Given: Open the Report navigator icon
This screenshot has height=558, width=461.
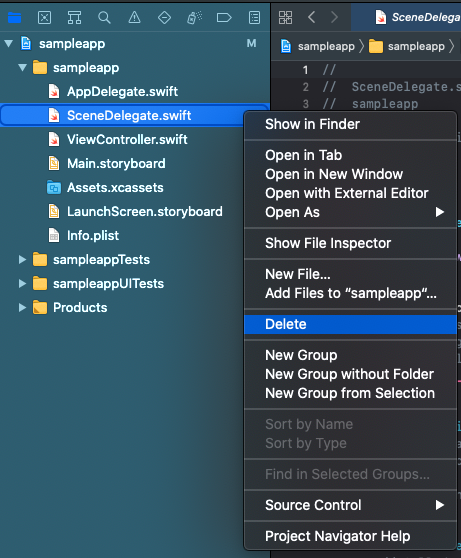Looking at the screenshot, I should [x=254, y=17].
